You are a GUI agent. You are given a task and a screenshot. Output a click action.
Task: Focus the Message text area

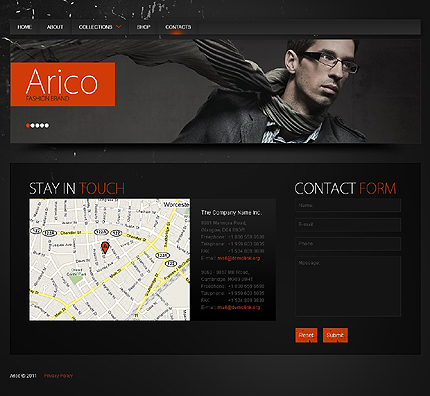348,286
